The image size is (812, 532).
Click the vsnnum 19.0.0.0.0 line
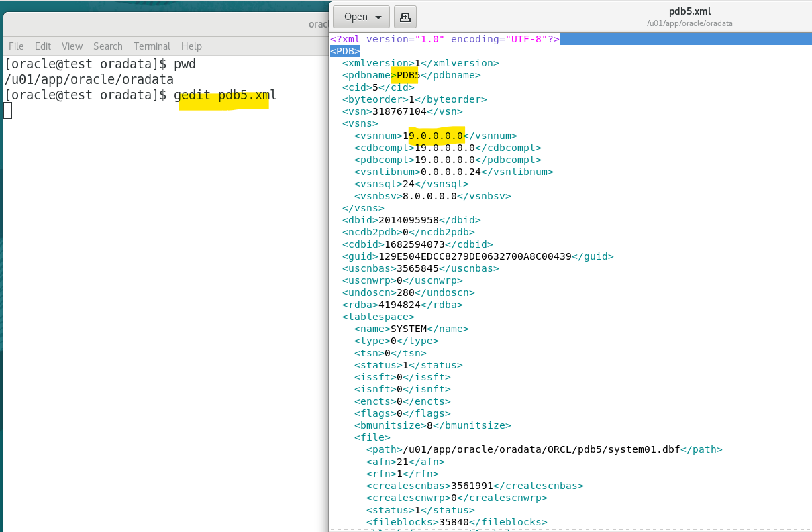(x=436, y=136)
